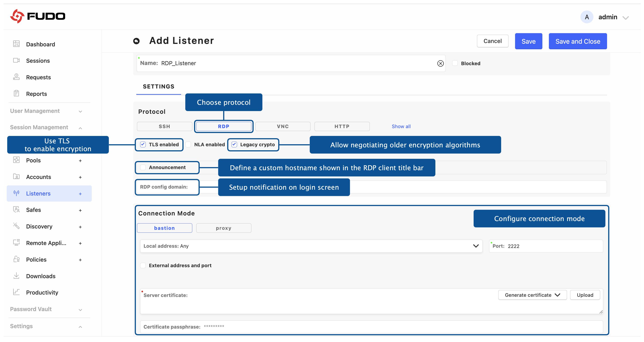The image size is (644, 342).
Task: Collapse the Session Management section
Action: click(80, 128)
